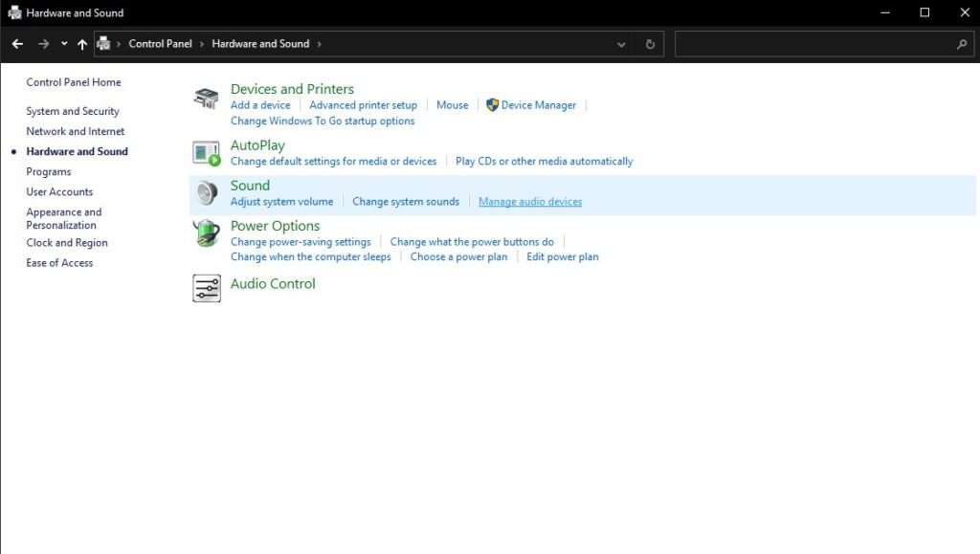980x554 pixels.
Task: Close the Hardware and Sound window
Action: click(x=965, y=12)
